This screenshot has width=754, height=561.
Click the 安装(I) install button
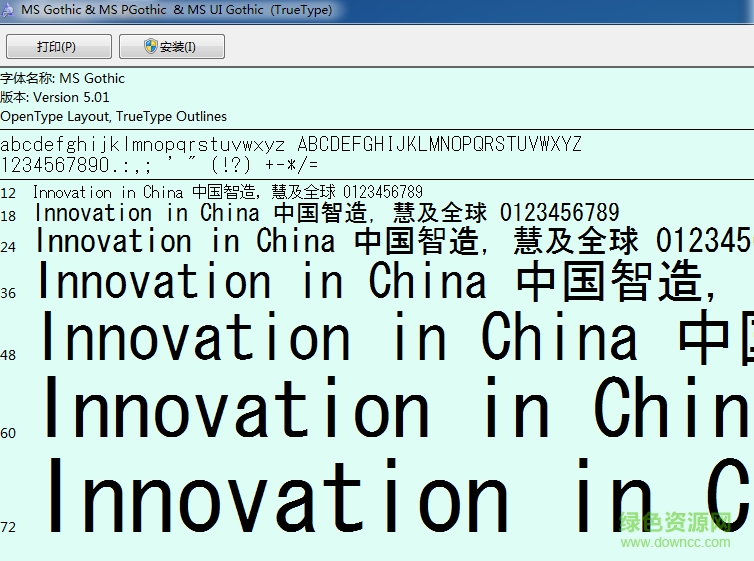pos(172,47)
